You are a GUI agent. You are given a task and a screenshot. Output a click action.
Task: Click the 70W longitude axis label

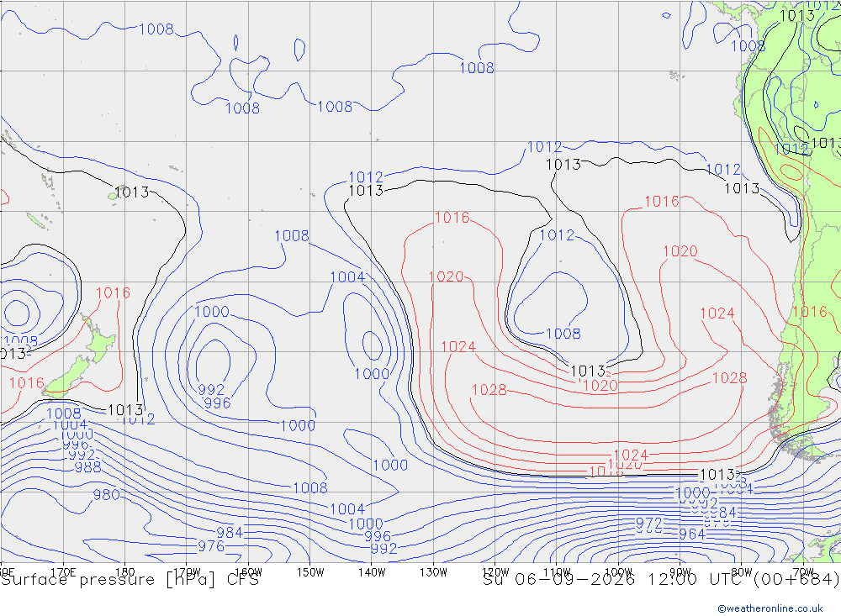803,572
